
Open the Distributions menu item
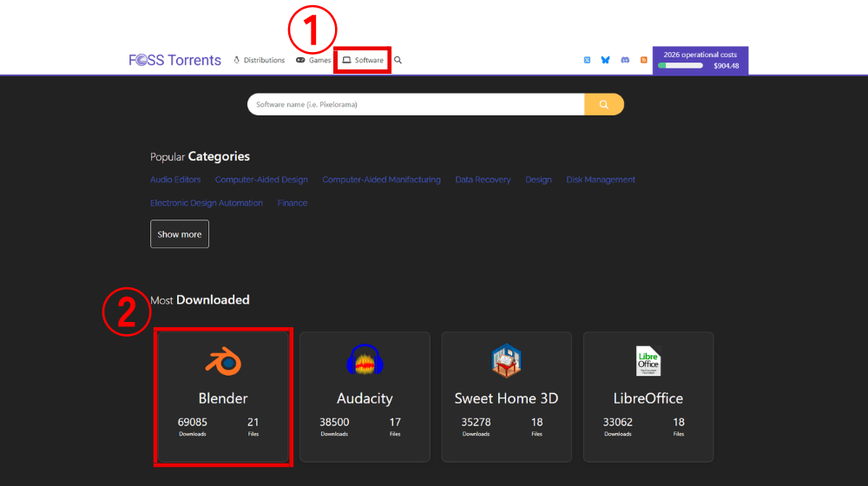(259, 61)
